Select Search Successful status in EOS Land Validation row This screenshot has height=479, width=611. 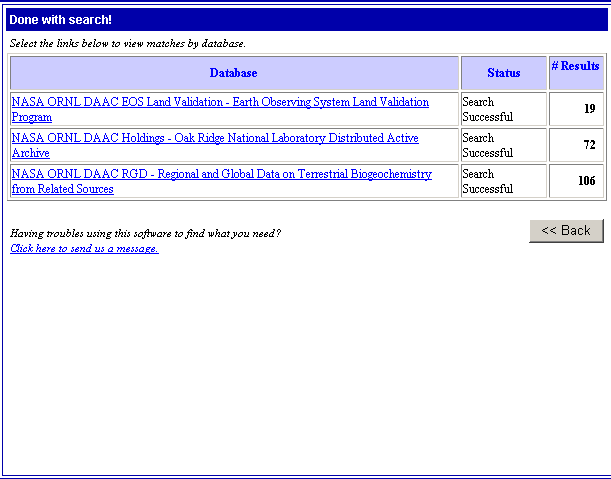(x=487, y=110)
